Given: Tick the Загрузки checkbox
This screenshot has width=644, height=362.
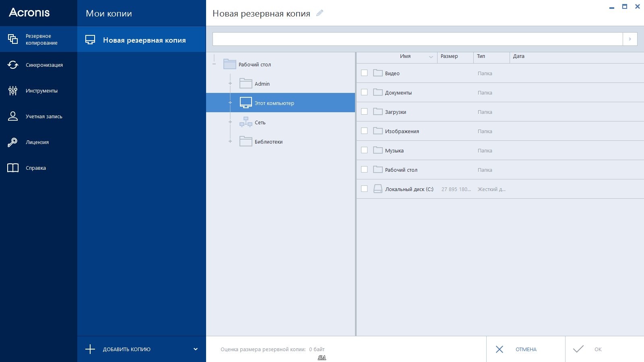Looking at the screenshot, I should [x=364, y=111].
